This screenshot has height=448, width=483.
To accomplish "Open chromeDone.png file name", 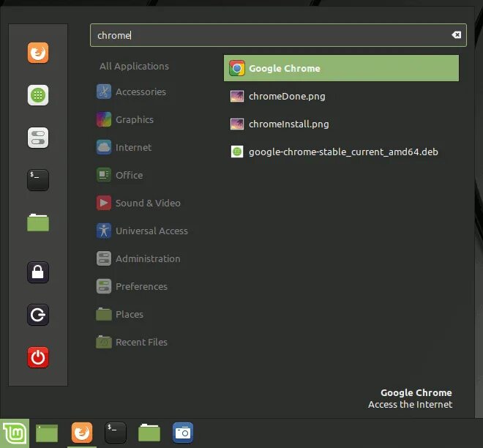I will tap(287, 97).
